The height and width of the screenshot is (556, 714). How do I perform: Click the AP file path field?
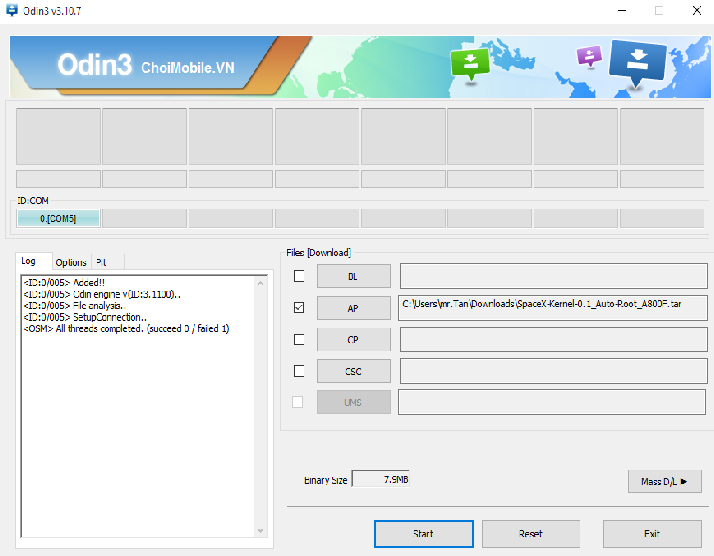pos(553,308)
